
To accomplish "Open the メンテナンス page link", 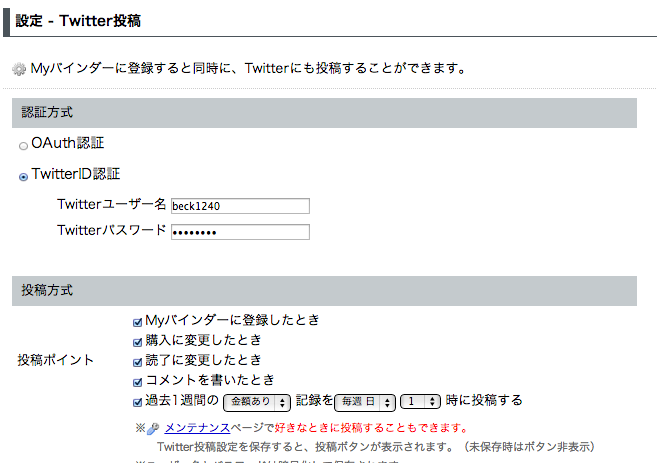I will click(197, 428).
